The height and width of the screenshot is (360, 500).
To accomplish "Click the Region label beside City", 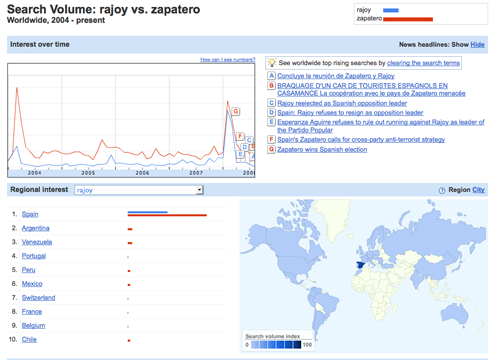I will coord(459,190).
